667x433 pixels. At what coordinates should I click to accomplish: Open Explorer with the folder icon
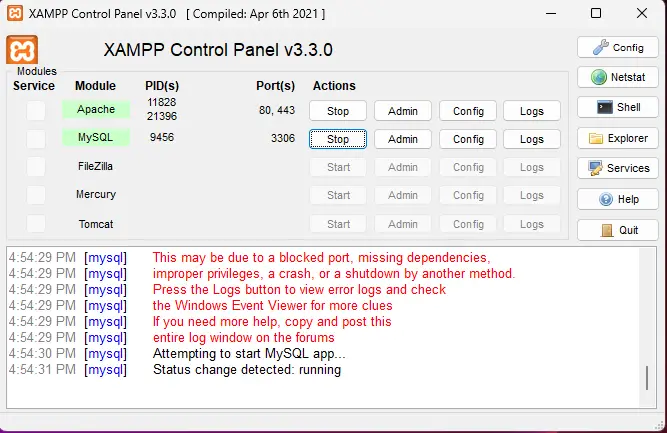(618, 138)
